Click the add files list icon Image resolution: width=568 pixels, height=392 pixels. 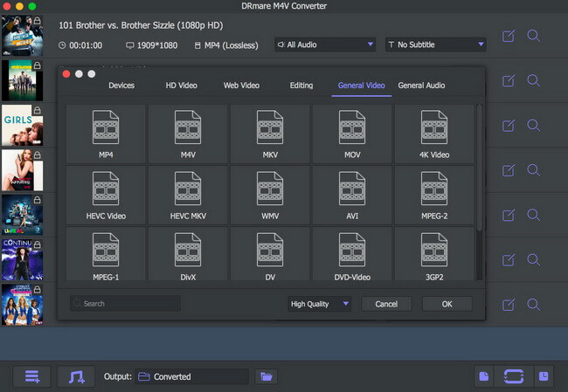[31, 376]
